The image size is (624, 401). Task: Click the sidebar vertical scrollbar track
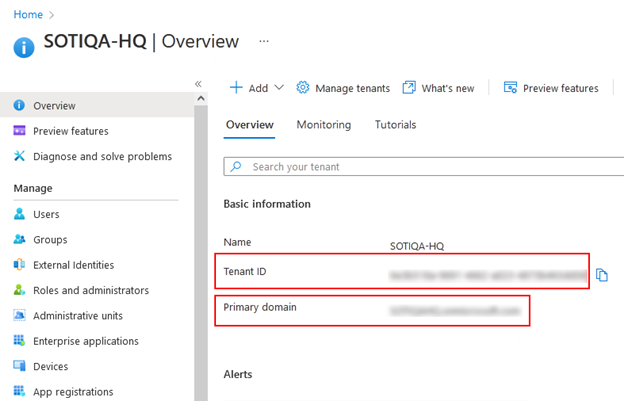point(201,253)
